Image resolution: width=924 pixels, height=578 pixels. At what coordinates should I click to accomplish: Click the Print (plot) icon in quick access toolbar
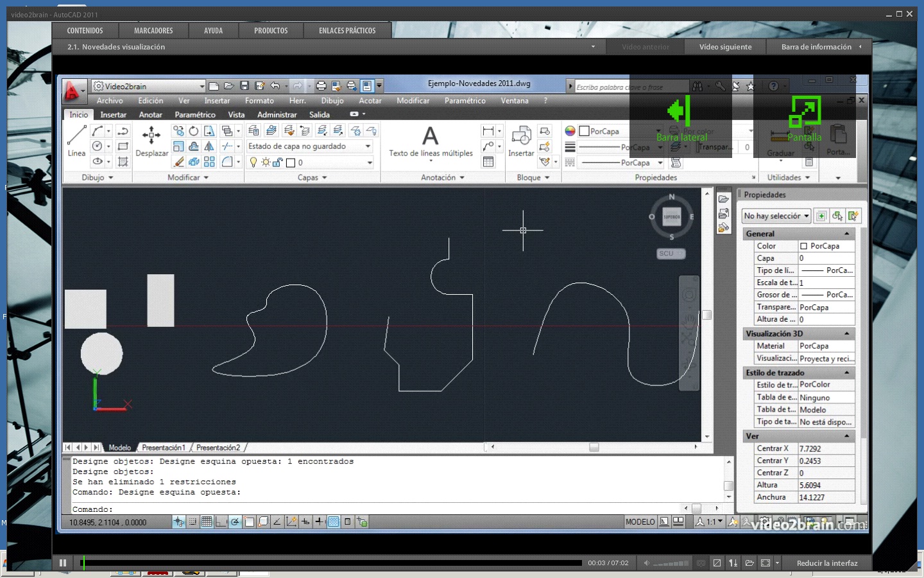[x=321, y=85]
